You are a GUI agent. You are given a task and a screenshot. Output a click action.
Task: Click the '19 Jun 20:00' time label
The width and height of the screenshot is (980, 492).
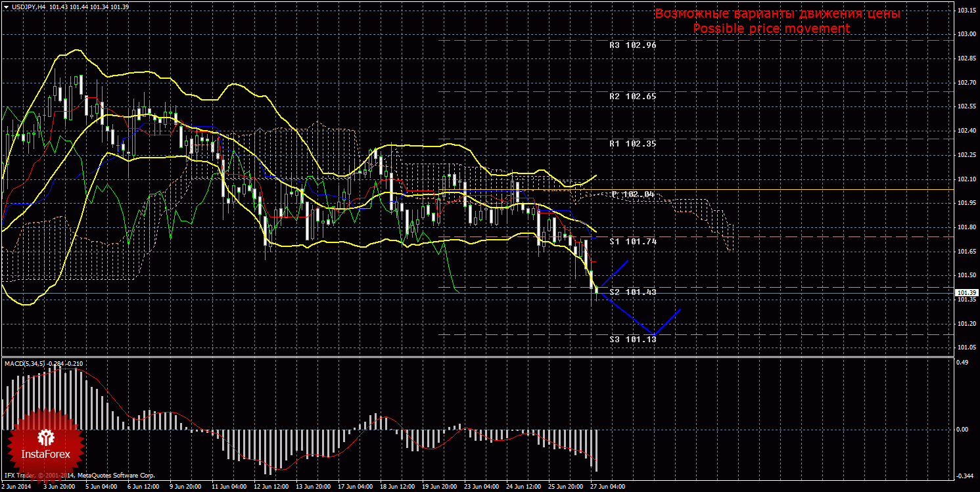[440, 487]
